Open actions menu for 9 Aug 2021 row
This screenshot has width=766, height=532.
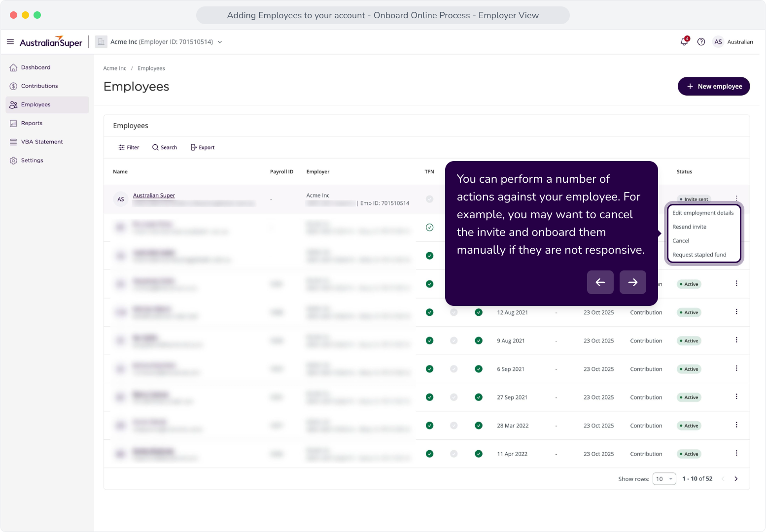(x=736, y=340)
